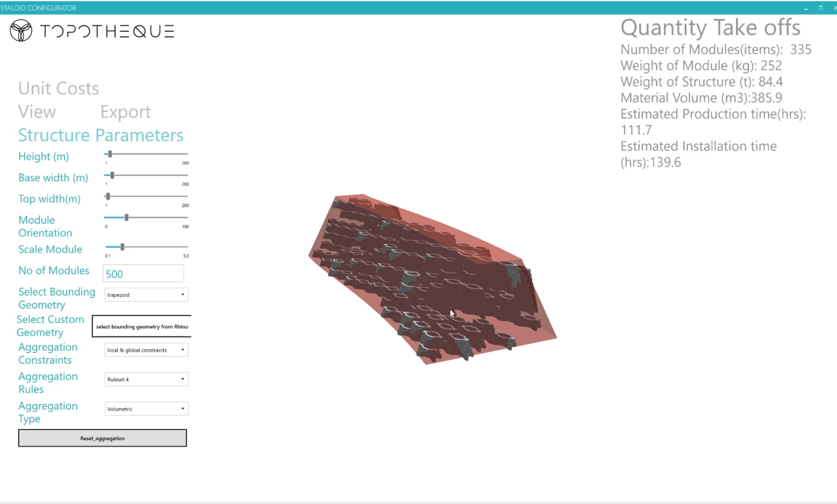Click the Weight of Module (kg) text

[701, 66]
